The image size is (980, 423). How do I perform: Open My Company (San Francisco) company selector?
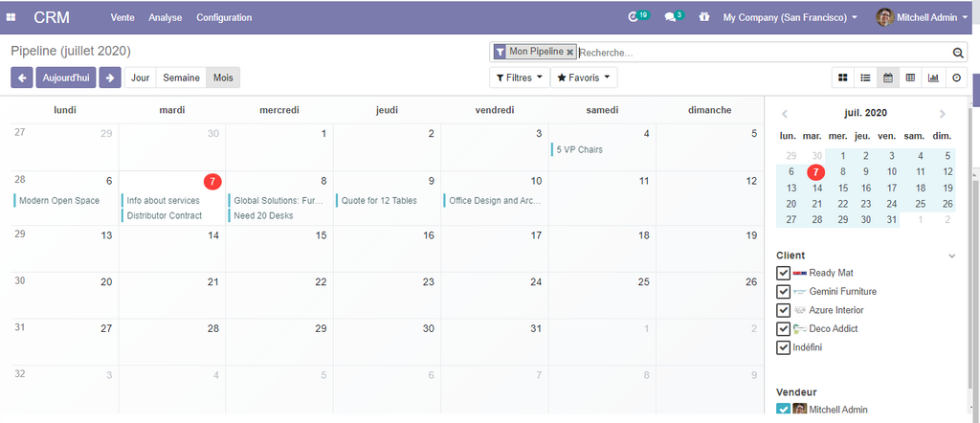coord(790,17)
